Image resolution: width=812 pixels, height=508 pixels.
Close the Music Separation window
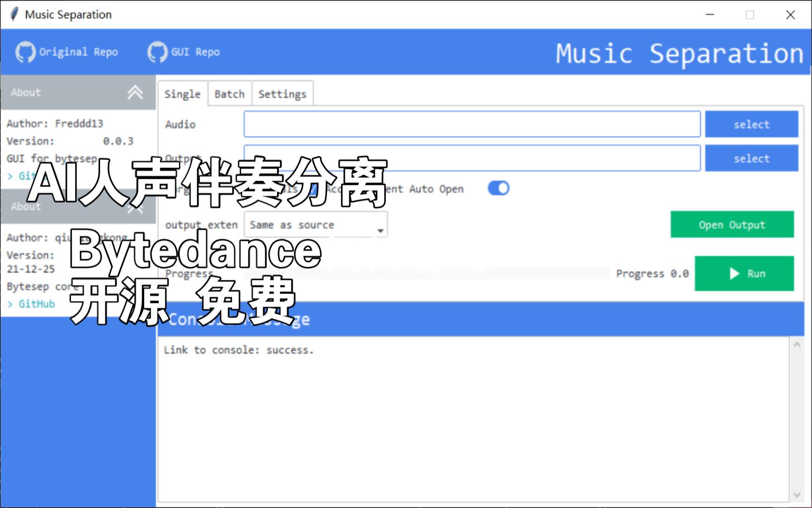790,15
